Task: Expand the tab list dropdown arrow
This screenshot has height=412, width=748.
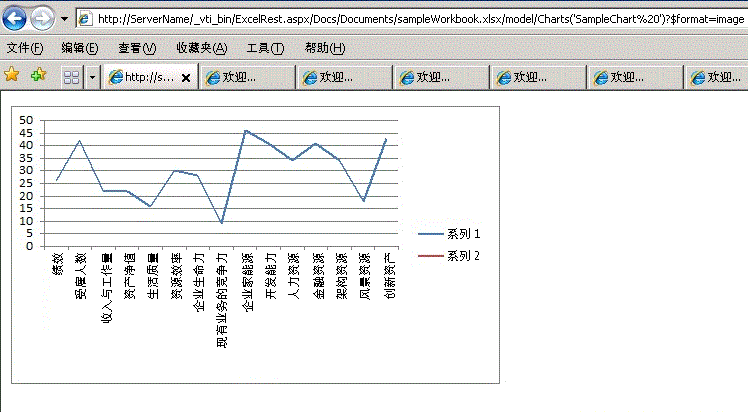Action: click(x=92, y=77)
